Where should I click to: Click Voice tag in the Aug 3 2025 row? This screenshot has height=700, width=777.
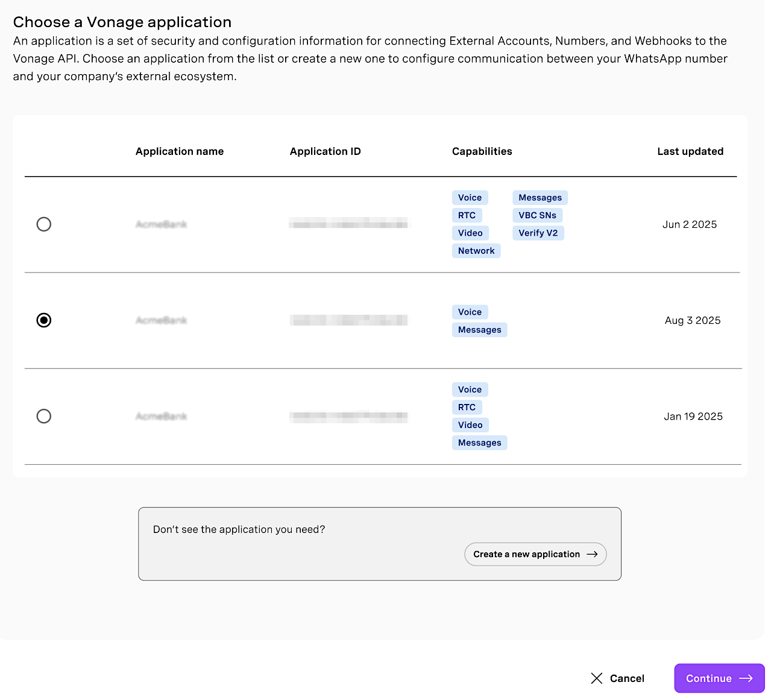point(470,312)
